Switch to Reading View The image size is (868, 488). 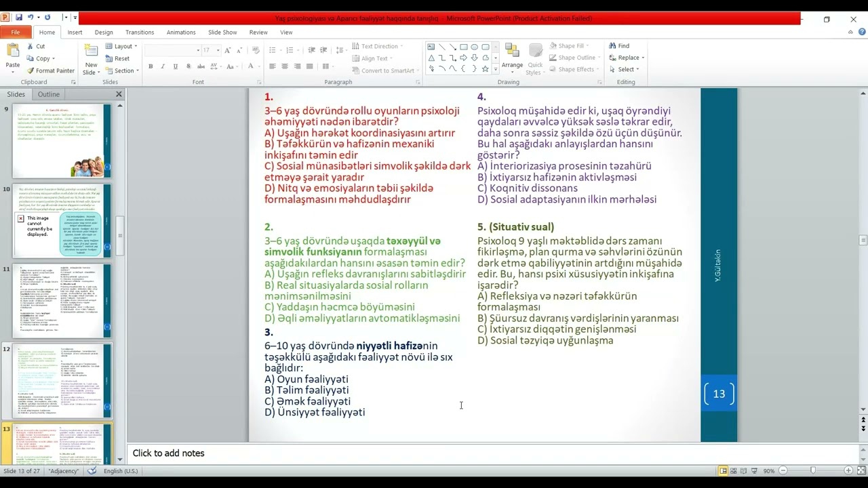click(x=744, y=470)
